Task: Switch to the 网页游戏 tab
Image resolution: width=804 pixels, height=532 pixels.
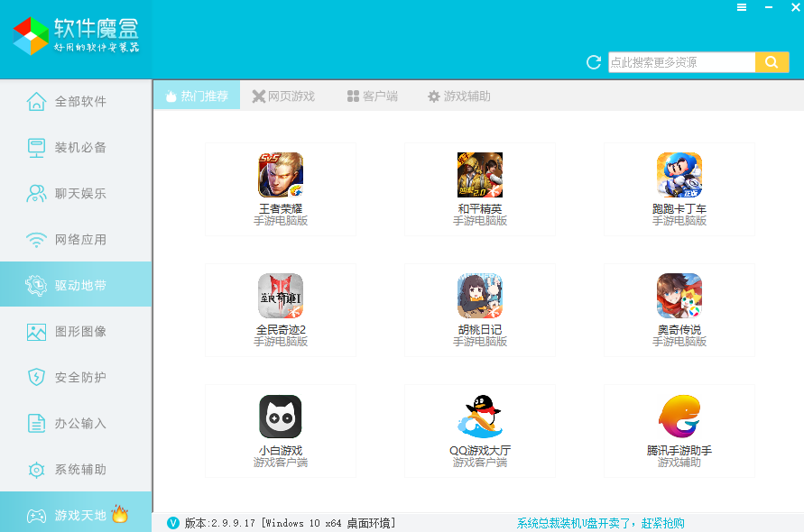Action: [283, 96]
